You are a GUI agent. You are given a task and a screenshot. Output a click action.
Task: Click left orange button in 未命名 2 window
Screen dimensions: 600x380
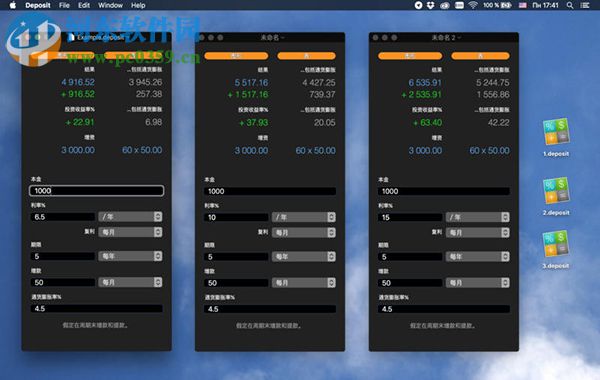pos(410,56)
